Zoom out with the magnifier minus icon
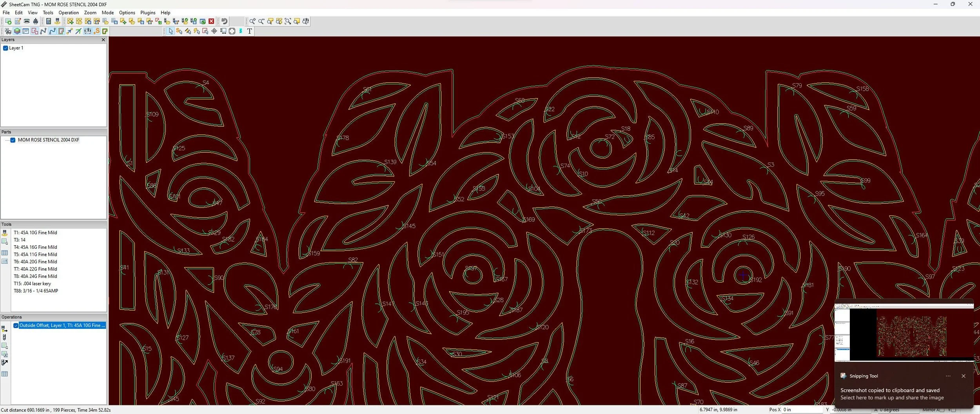The image size is (980, 414). point(261,21)
